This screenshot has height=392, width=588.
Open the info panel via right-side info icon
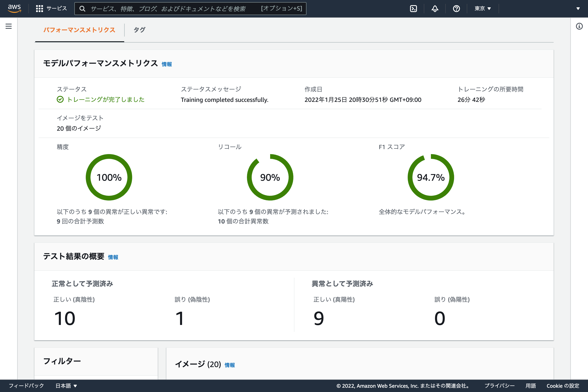click(x=579, y=26)
